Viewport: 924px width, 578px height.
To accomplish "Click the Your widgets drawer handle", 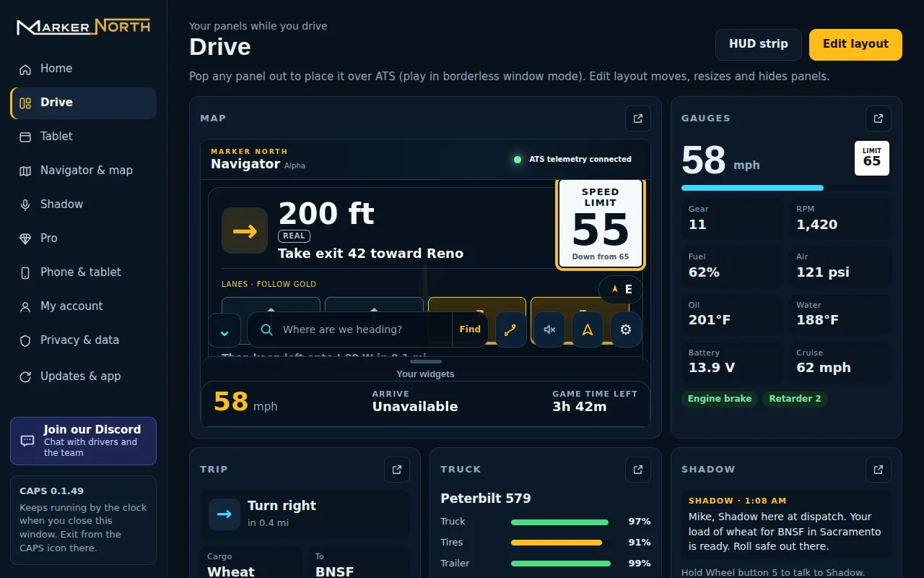I will (425, 361).
